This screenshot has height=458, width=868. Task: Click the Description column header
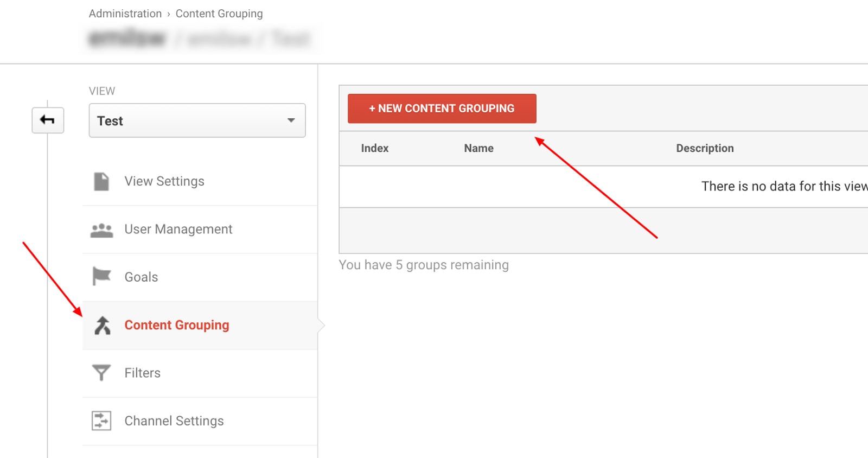[x=705, y=148]
